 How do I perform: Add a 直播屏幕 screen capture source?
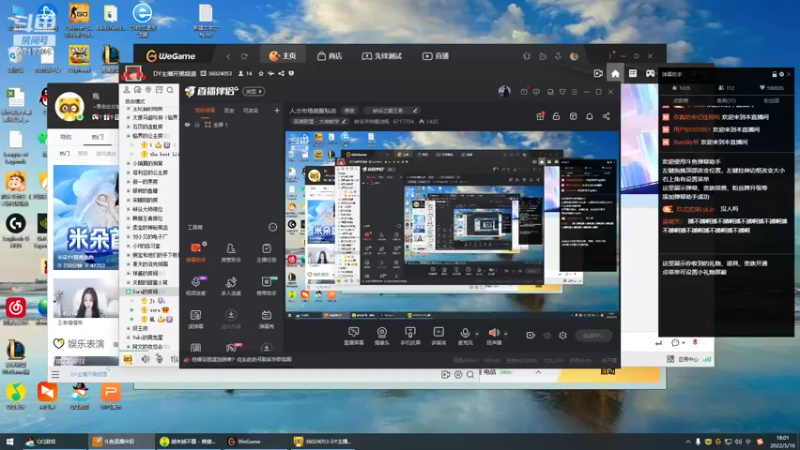tap(354, 336)
